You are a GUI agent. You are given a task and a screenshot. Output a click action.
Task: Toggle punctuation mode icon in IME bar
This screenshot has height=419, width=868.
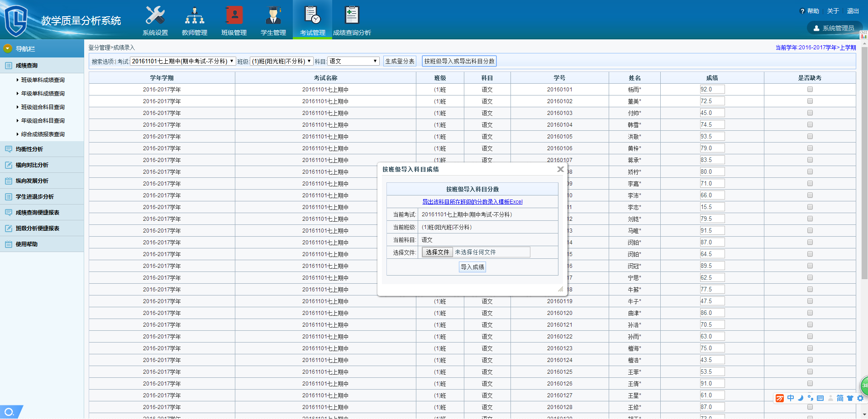point(810,398)
